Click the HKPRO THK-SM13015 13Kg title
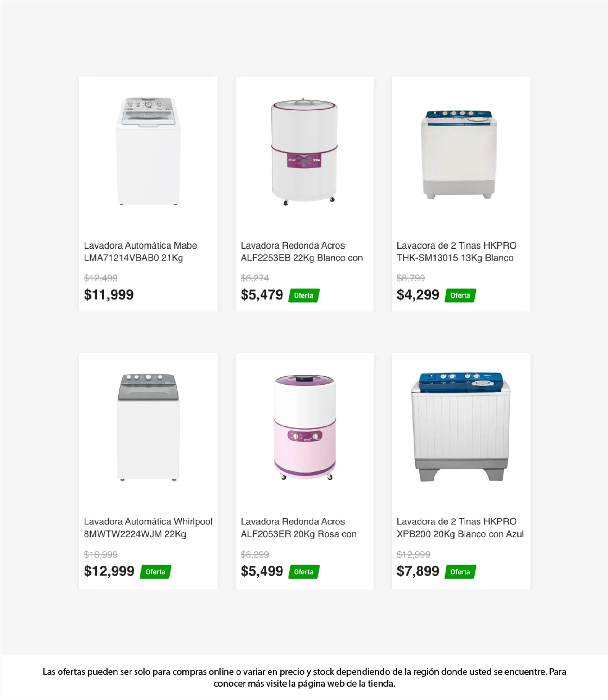Viewport: 608px width, 700px height. pyautogui.click(x=457, y=252)
